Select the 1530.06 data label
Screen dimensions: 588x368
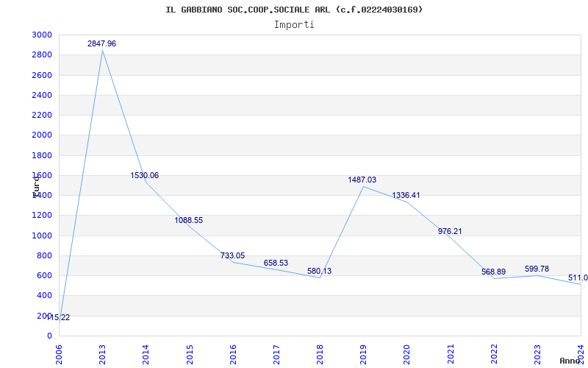[144, 175]
